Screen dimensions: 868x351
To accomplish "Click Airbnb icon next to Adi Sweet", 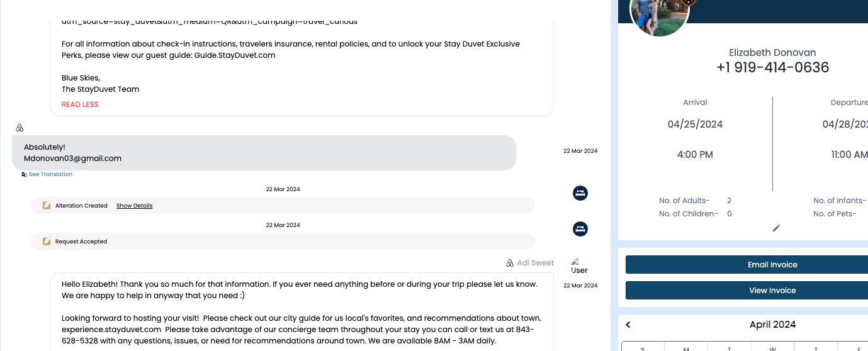I will [510, 263].
